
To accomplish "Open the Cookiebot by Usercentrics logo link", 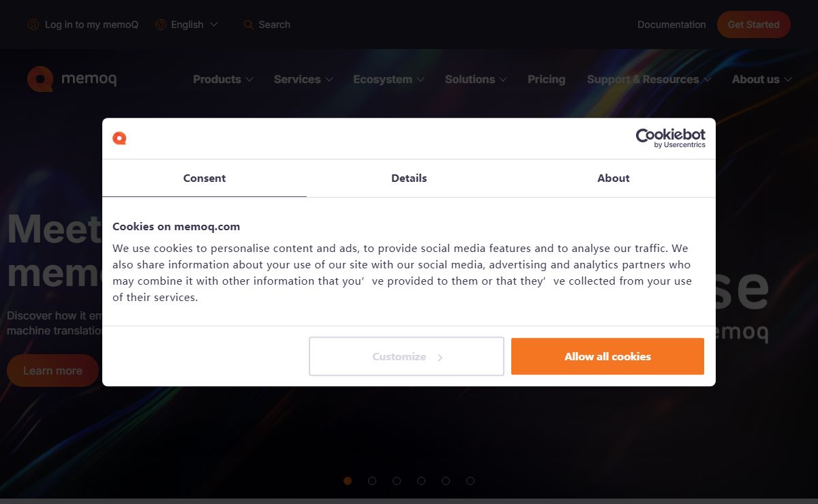I will point(670,138).
